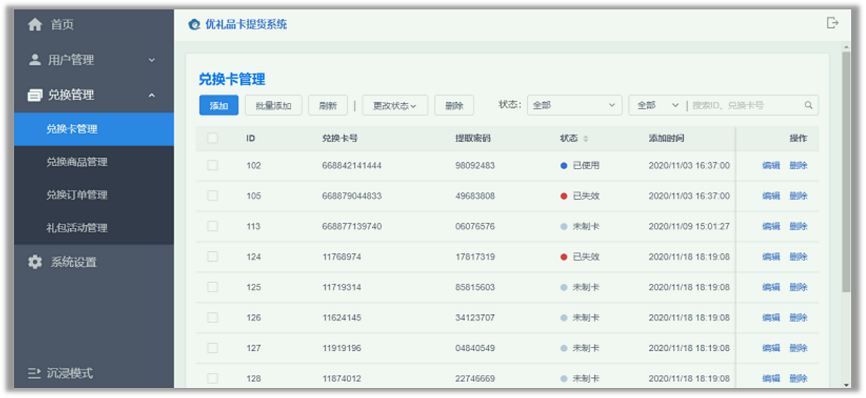Viewport: 866px width, 398px height.
Task: Edit the row with ID 105
Action: tap(771, 196)
